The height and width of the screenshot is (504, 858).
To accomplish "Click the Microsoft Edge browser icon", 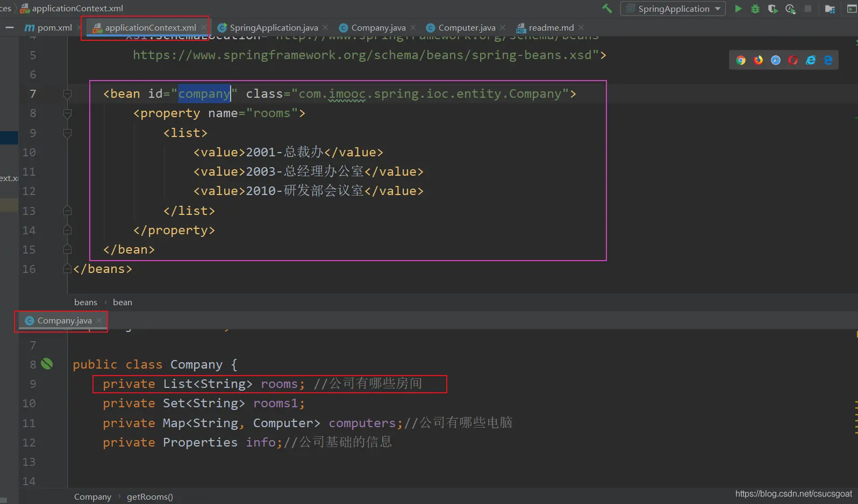I will click(x=828, y=60).
